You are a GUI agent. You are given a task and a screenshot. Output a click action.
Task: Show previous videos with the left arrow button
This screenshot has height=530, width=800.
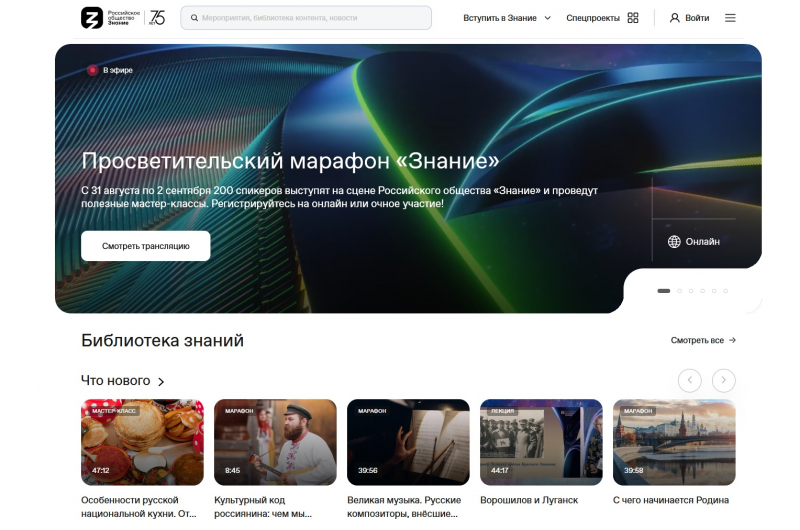(x=689, y=380)
